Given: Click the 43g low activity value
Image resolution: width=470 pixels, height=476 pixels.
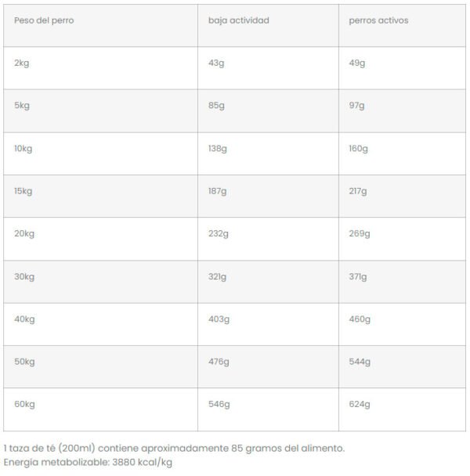Looking at the screenshot, I should click(x=268, y=68).
